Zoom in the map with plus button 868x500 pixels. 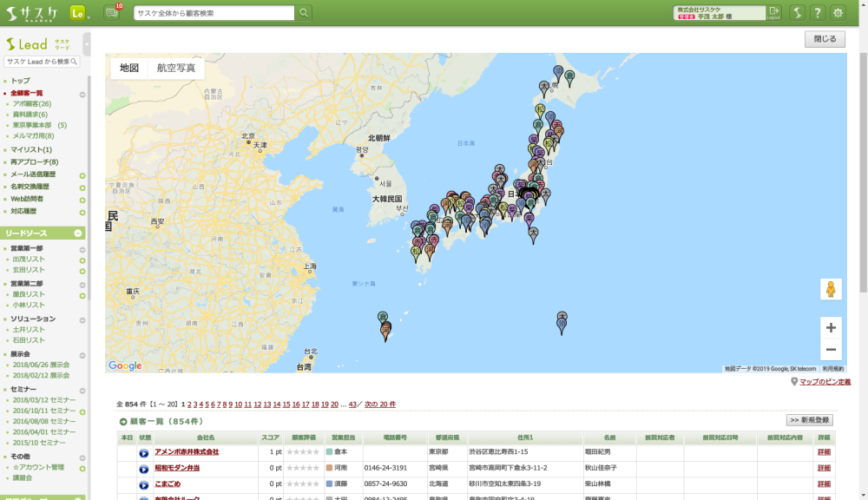(831, 327)
